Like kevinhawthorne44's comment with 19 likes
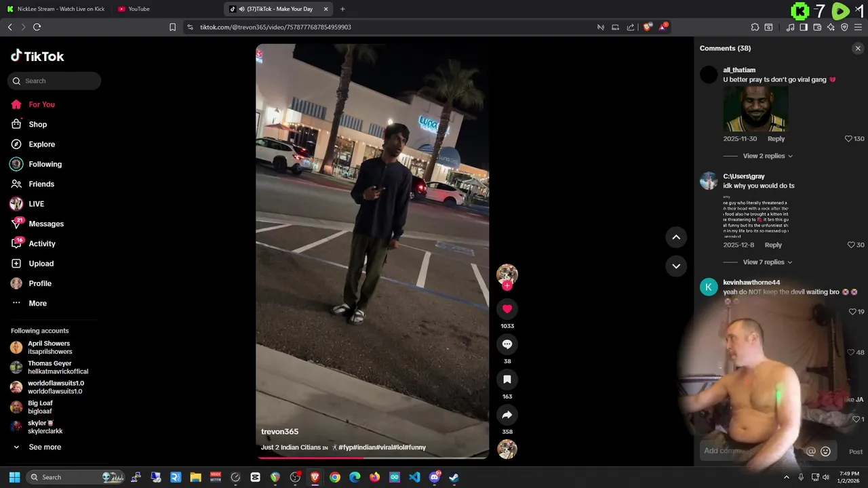The image size is (868, 488). point(852,312)
